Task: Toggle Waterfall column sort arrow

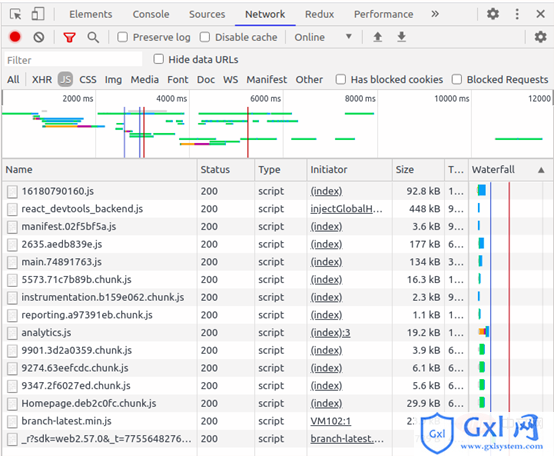Action: tap(541, 170)
